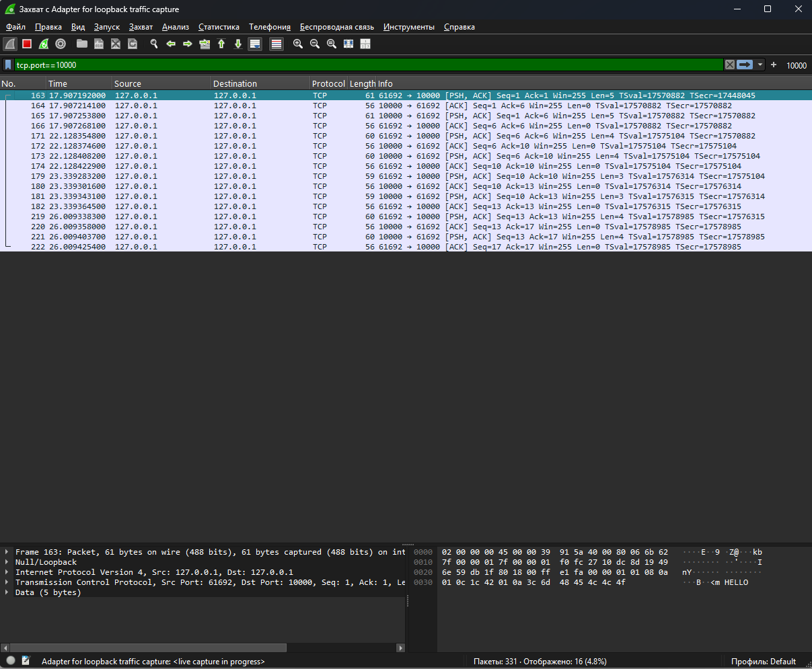
Task: Expand the Transmission Control Protocol tree item
Action: pos(7,582)
